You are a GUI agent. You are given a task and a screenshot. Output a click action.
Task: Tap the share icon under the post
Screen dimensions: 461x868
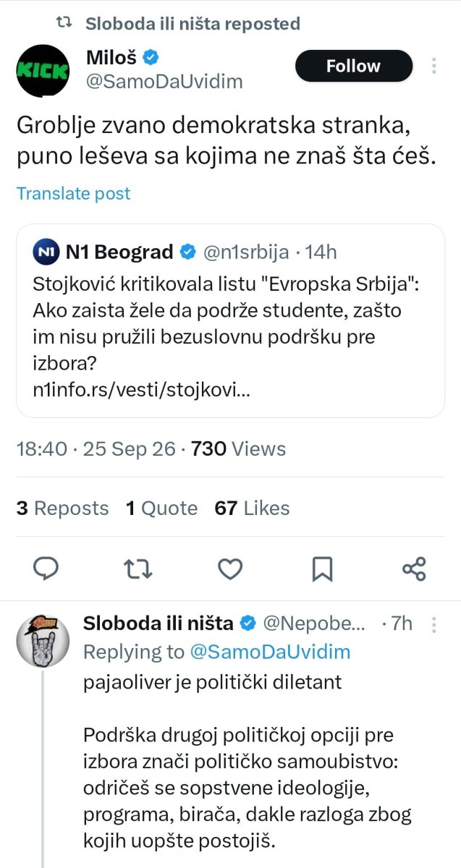(414, 569)
